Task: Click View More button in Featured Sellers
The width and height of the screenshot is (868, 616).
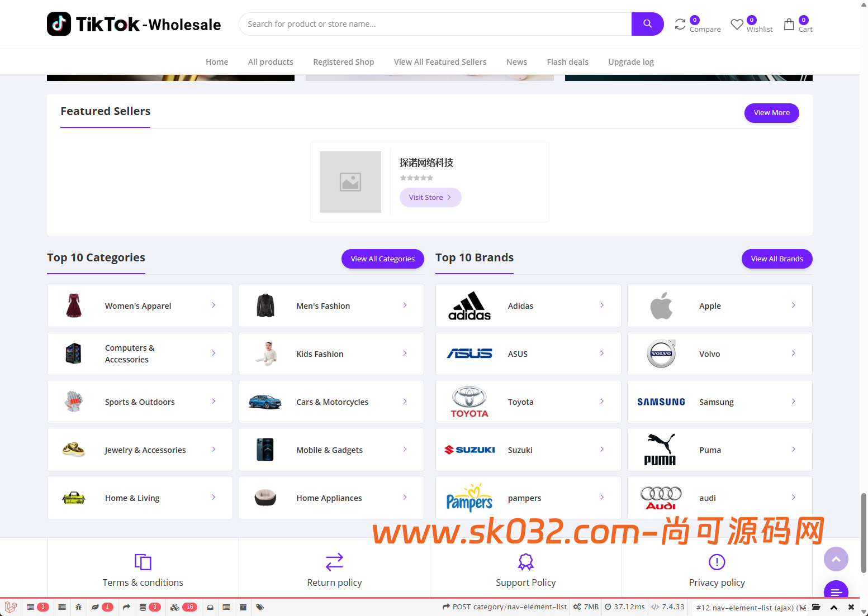Action: pos(772,113)
